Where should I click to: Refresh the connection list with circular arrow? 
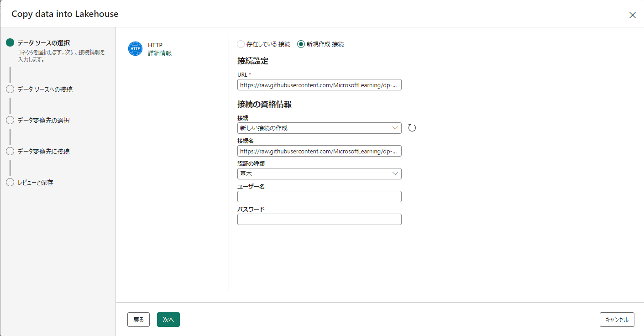tap(412, 128)
